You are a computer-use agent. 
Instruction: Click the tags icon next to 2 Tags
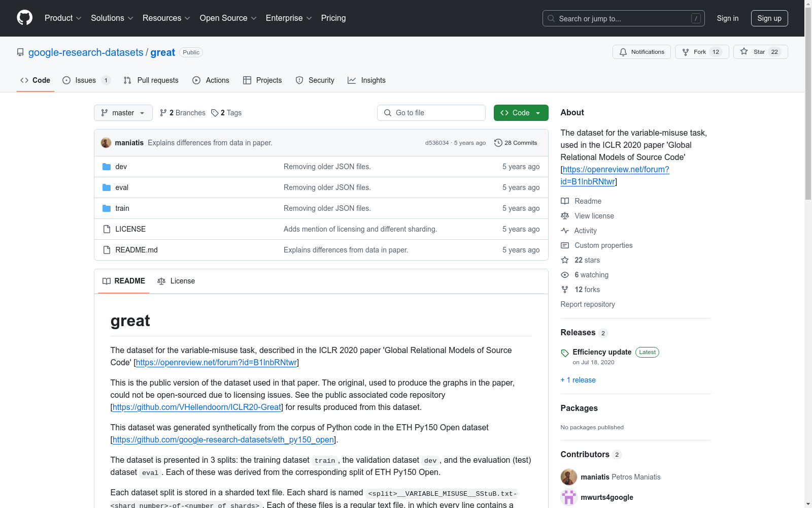[x=215, y=113]
